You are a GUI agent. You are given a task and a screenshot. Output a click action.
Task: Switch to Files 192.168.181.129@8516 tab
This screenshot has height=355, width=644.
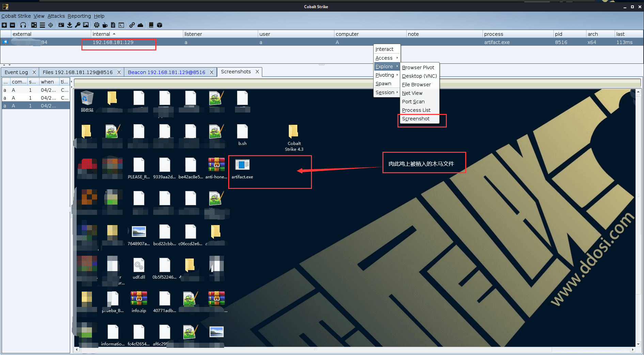(x=78, y=72)
